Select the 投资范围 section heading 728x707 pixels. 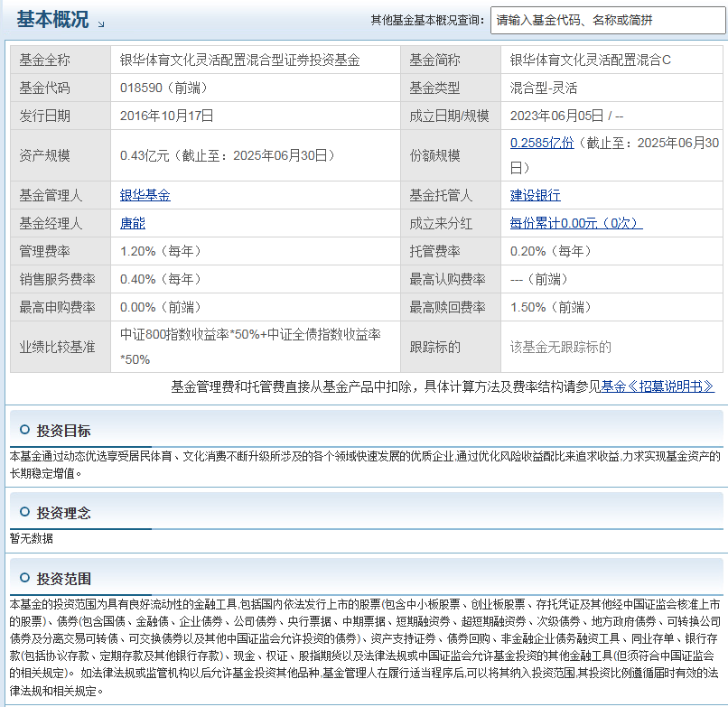(x=63, y=579)
